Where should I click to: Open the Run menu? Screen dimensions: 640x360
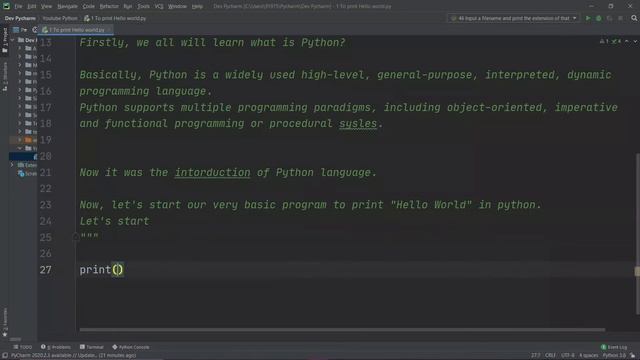[128, 6]
